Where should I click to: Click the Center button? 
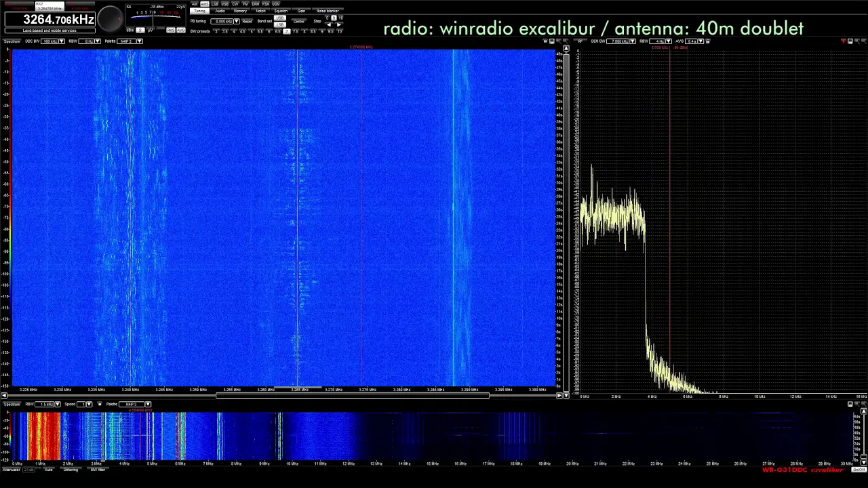pyautogui.click(x=299, y=21)
